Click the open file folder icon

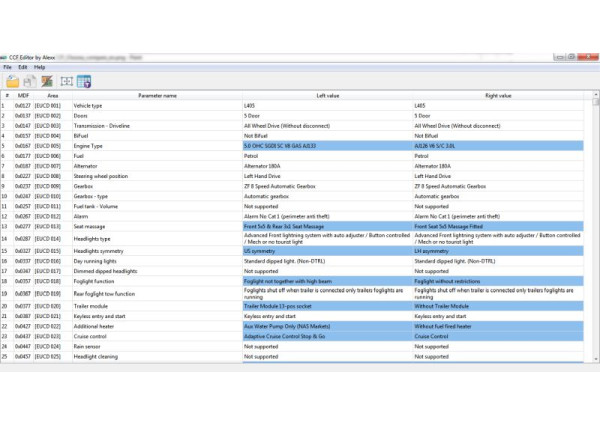click(x=12, y=81)
